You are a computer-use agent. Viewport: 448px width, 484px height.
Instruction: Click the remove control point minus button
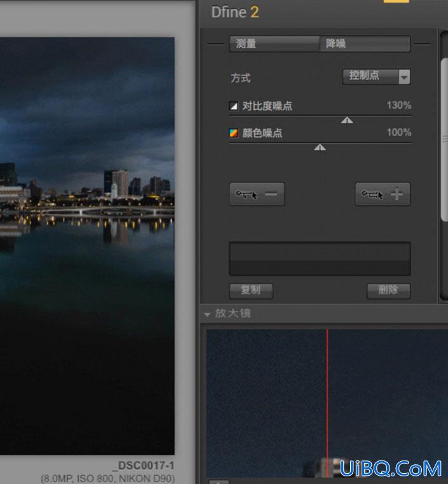257,194
